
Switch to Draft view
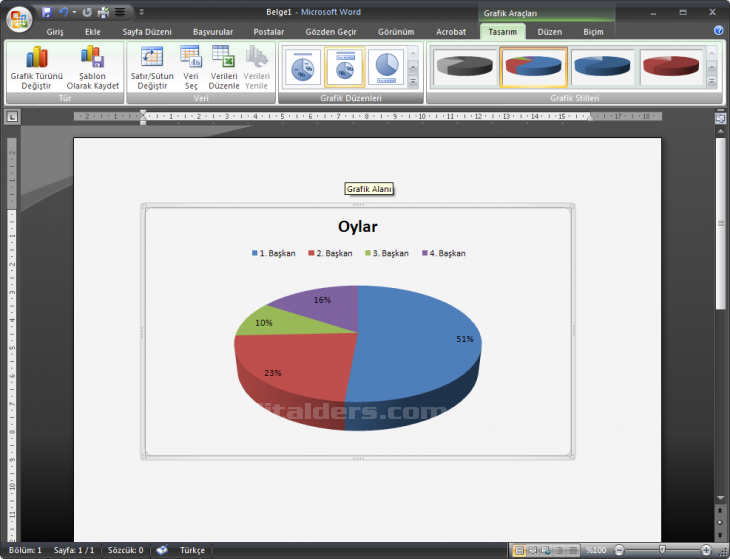click(x=573, y=551)
